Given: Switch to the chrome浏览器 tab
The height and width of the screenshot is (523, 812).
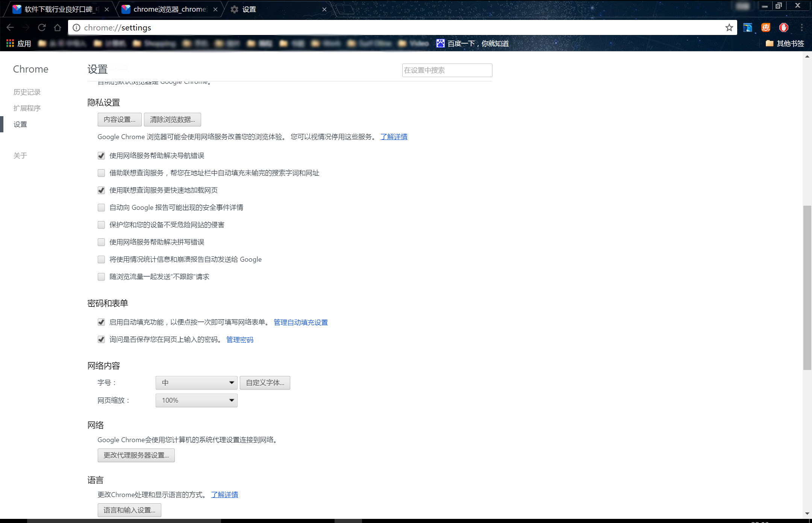Looking at the screenshot, I should click(x=169, y=9).
